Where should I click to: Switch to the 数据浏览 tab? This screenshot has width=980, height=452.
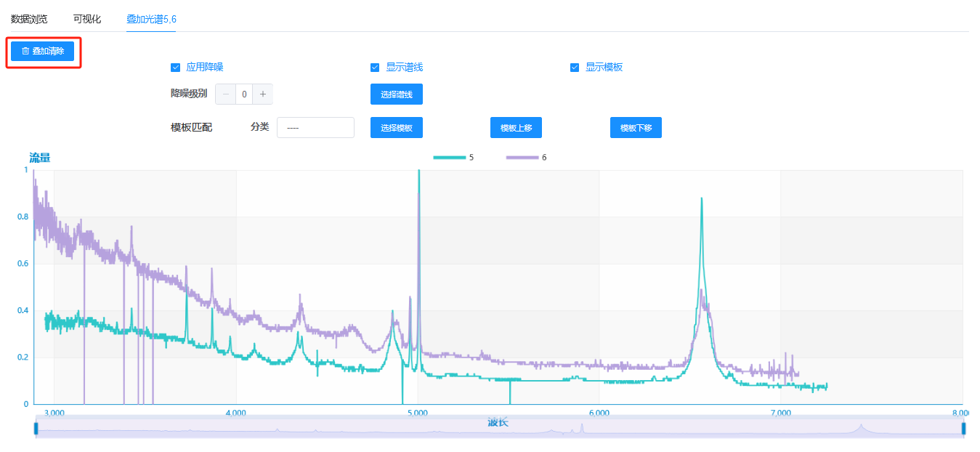point(29,19)
